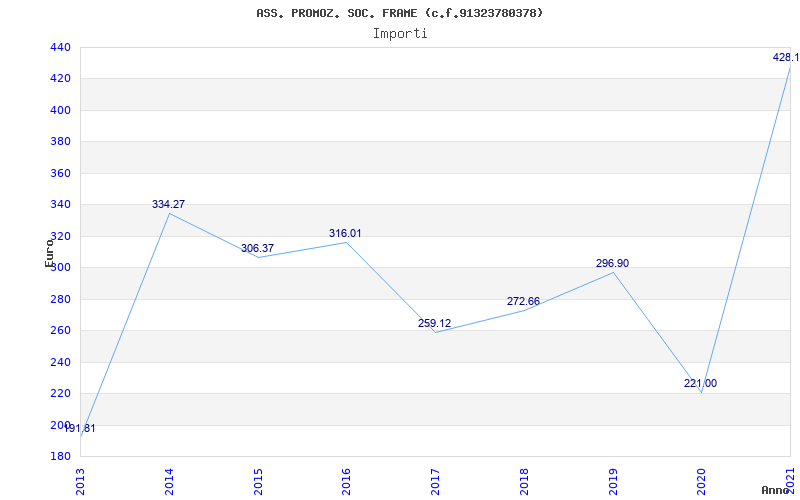This screenshot has width=800, height=500.
Task: Click the 440 y-axis value
Action: (x=60, y=47)
